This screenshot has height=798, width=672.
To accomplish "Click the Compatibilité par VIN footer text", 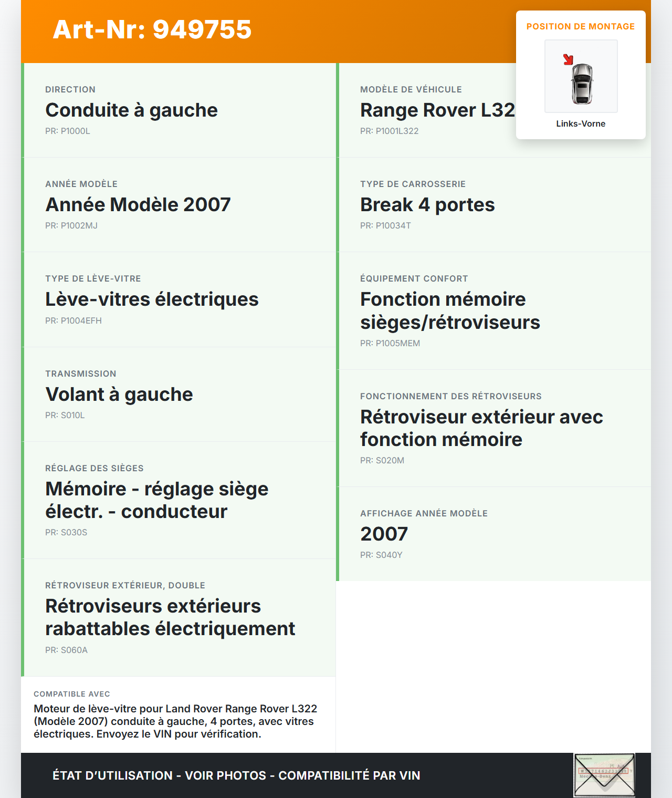I will [x=349, y=775].
